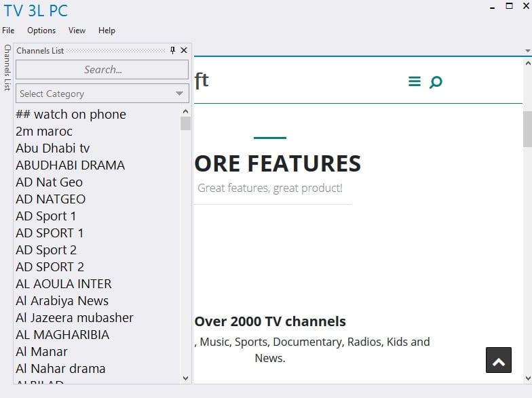Image resolution: width=532 pixels, height=398 pixels.
Task: Open the Select Category dropdown
Action: [x=102, y=94]
